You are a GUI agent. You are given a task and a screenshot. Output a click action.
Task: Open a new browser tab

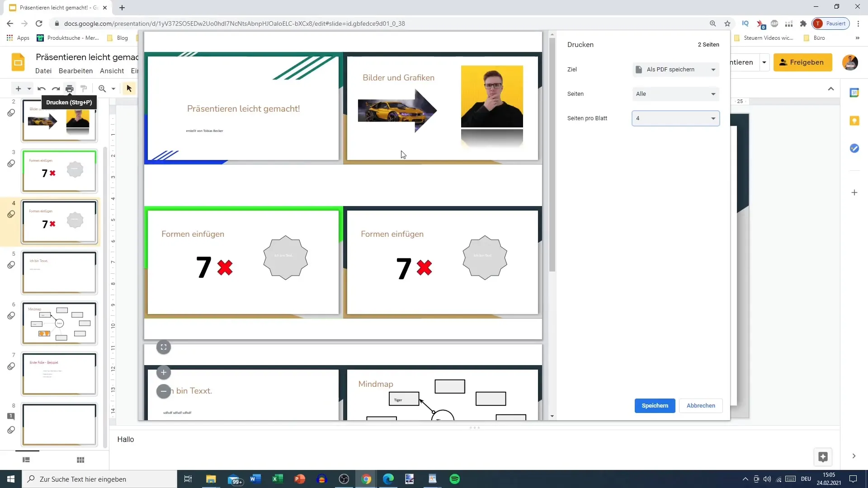pyautogui.click(x=122, y=8)
